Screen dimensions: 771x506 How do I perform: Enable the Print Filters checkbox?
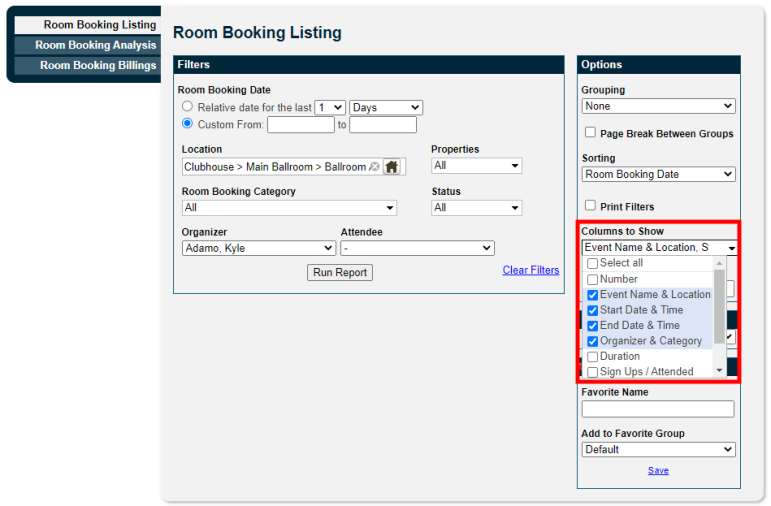tap(590, 205)
